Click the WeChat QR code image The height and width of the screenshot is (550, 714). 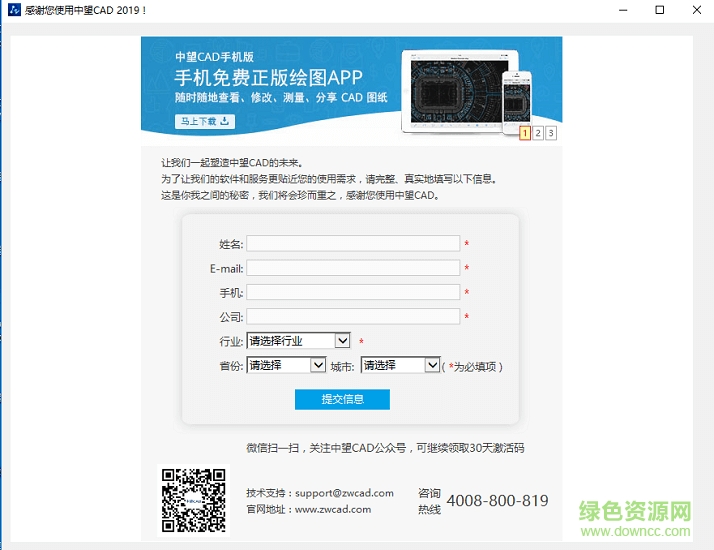[x=193, y=500]
